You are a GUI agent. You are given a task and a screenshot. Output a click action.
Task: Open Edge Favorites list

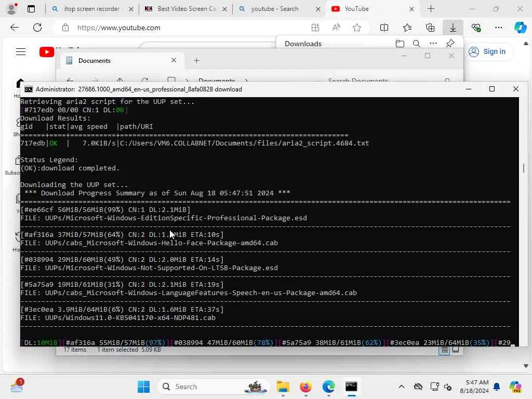(x=407, y=28)
